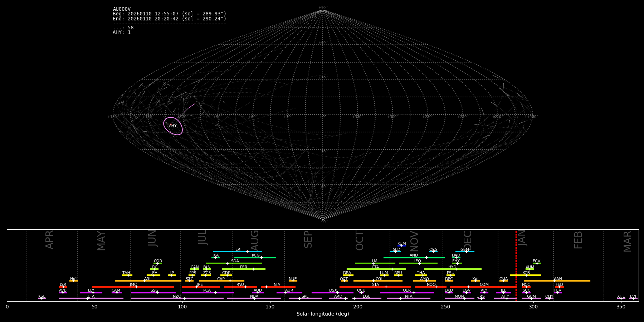Viewport: 644px width, 322px height.
Task: Click the peak marker on the NTA bar
Action: (x=400, y=298)
